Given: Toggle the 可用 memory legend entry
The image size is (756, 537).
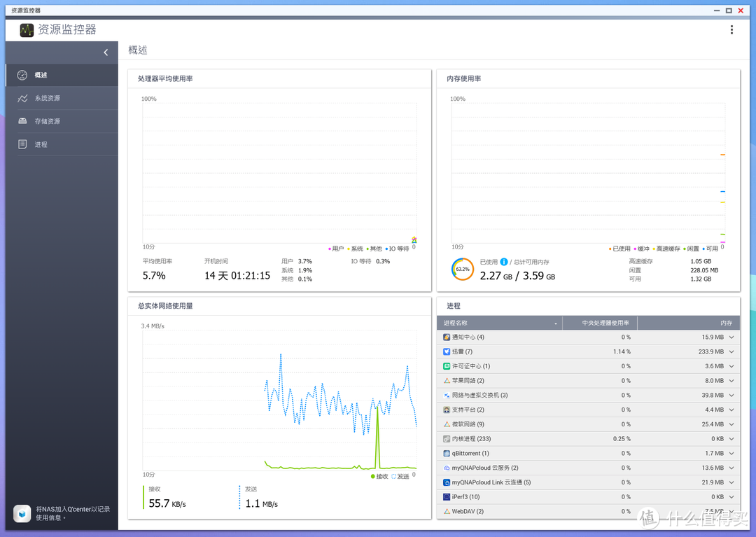Looking at the screenshot, I should tap(710, 249).
